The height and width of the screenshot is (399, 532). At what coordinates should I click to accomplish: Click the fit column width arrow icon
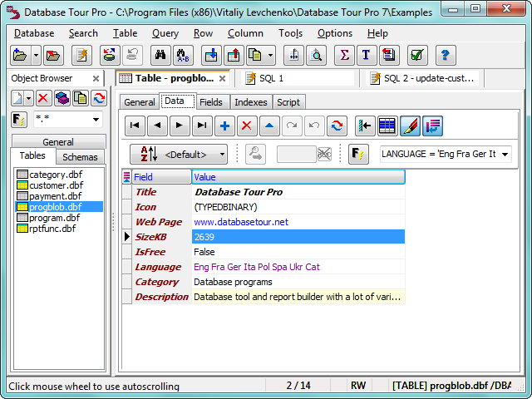tap(365, 126)
